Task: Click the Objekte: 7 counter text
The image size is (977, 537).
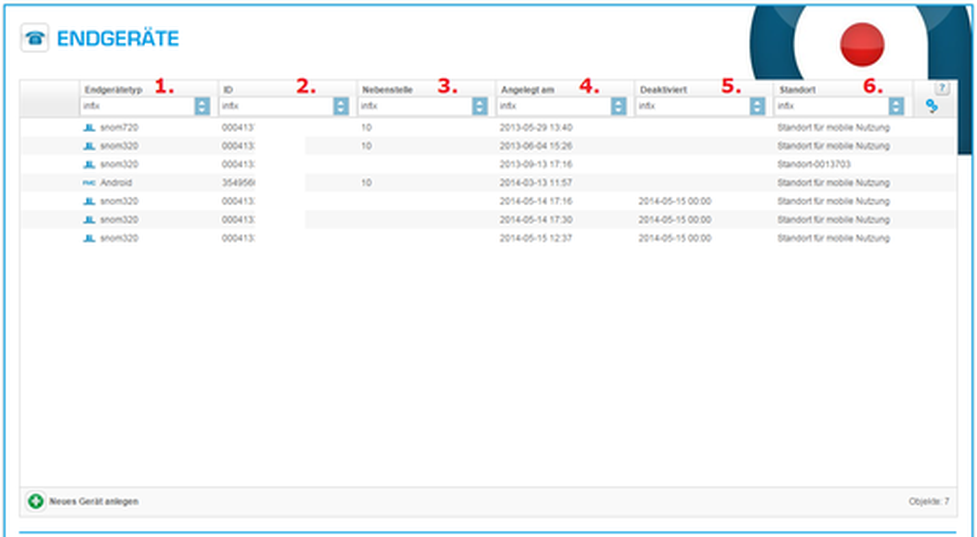Action: tap(929, 501)
